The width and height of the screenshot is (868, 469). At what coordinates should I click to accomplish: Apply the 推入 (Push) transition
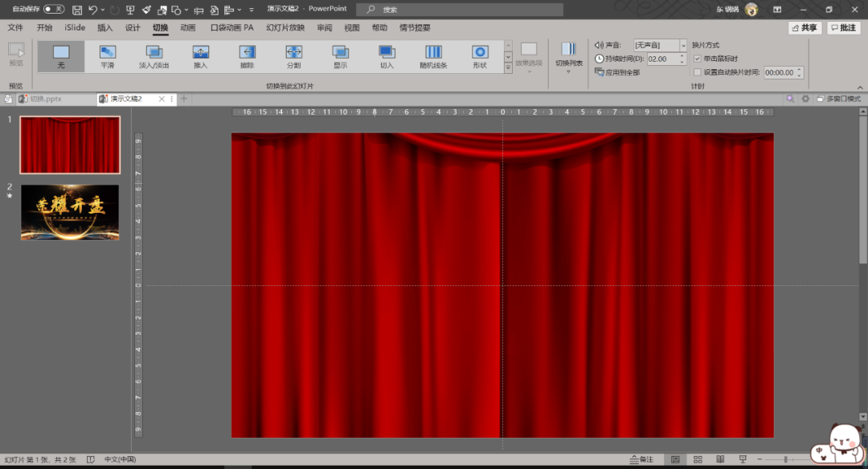[x=200, y=56]
